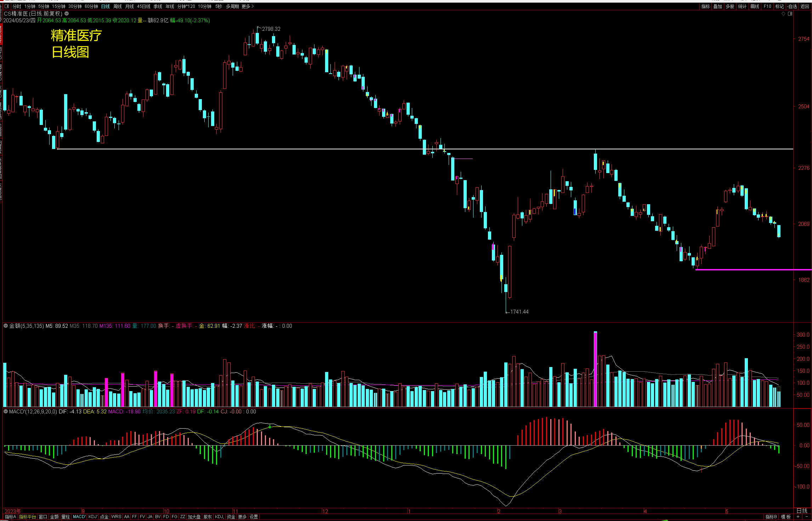Click the 标记 mark button
This screenshot has width=812, height=521.
[x=779, y=6]
